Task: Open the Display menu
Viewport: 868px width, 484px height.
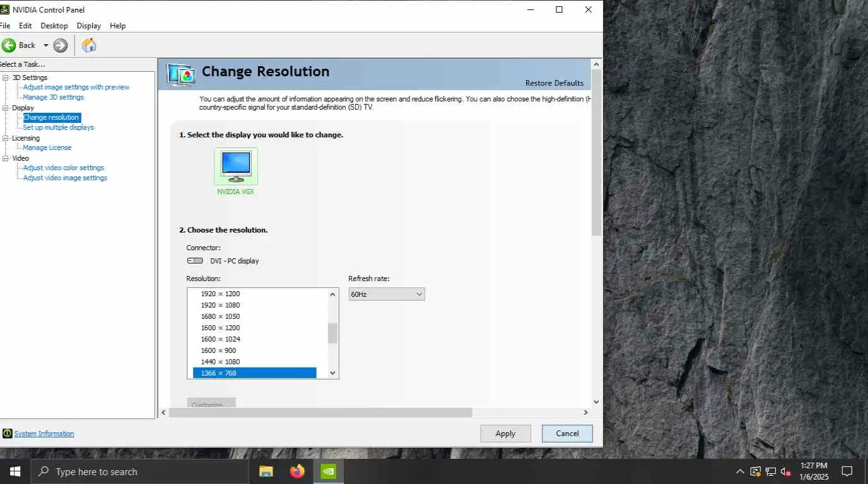Action: coord(89,26)
